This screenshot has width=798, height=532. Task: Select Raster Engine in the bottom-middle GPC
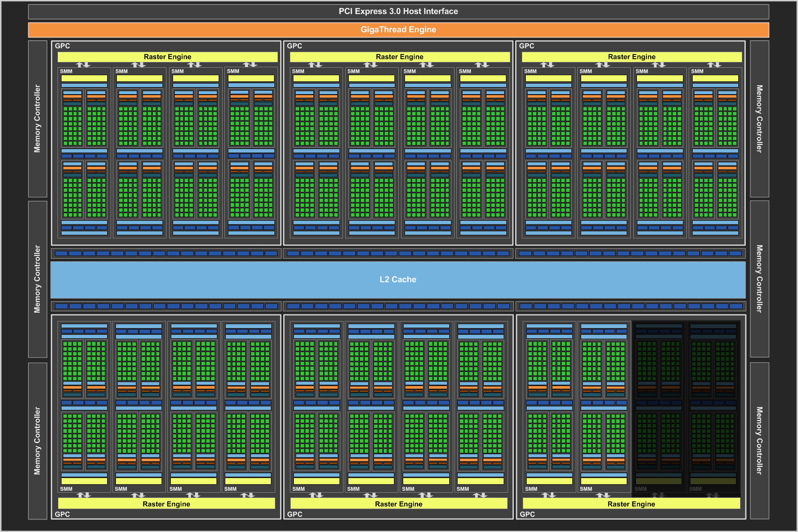[399, 504]
